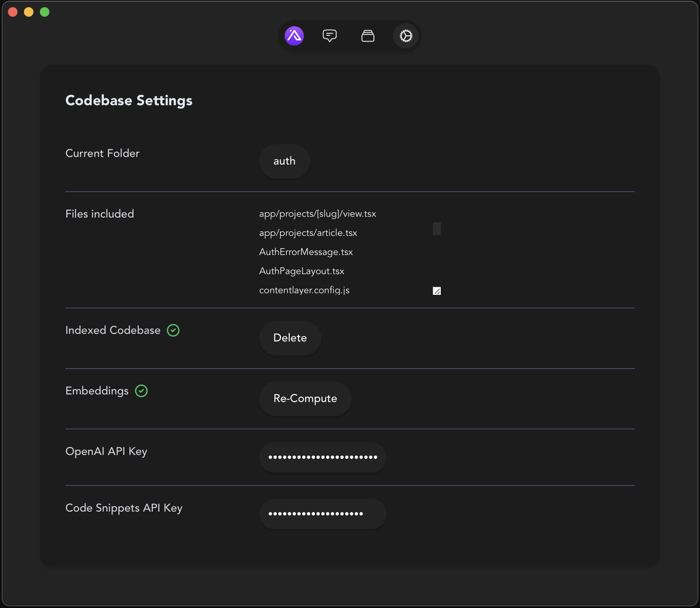
Task: Select AuthErrorMessage.tsx from files included
Action: (x=306, y=252)
